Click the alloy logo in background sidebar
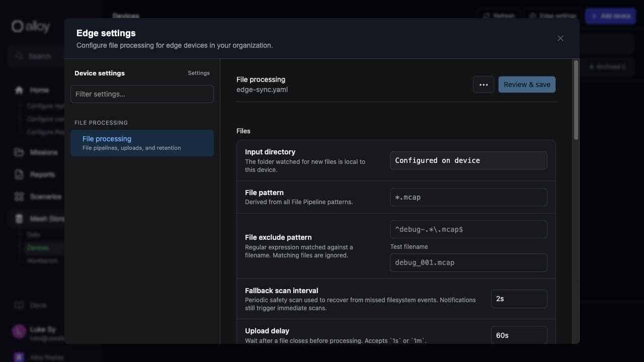 click(x=31, y=26)
